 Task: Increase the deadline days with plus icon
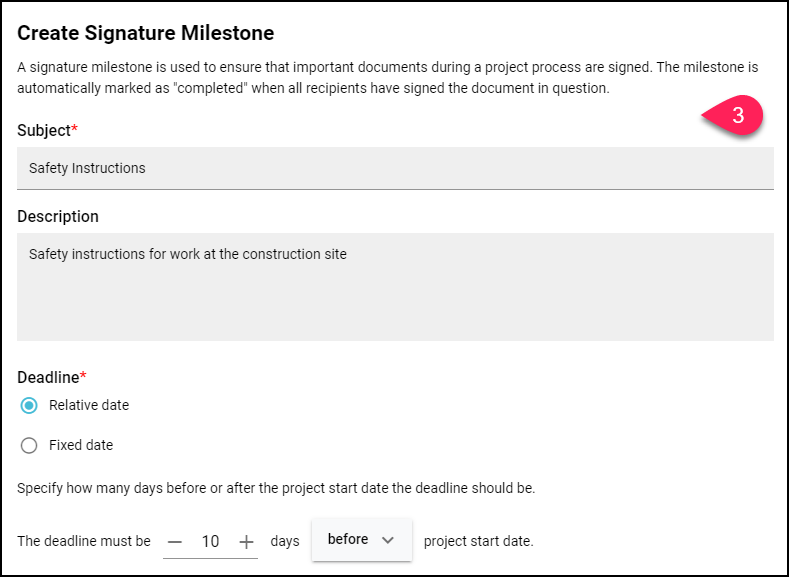[246, 542]
